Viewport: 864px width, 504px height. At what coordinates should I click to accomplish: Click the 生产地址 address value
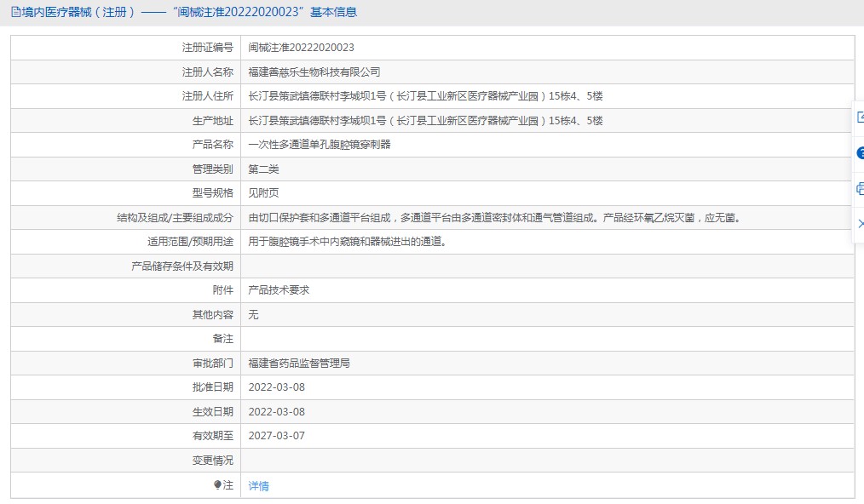[425, 120]
